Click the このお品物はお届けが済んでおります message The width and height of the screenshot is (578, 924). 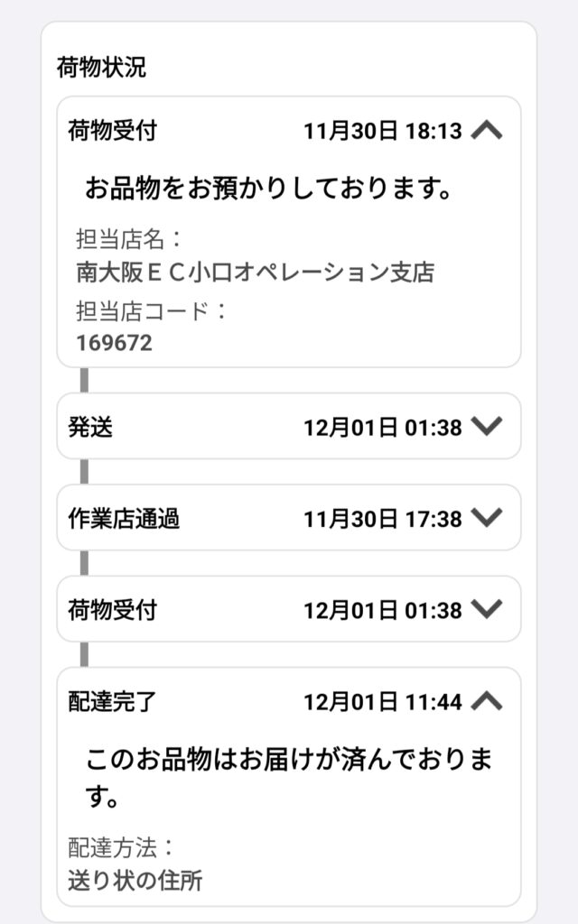(x=289, y=777)
